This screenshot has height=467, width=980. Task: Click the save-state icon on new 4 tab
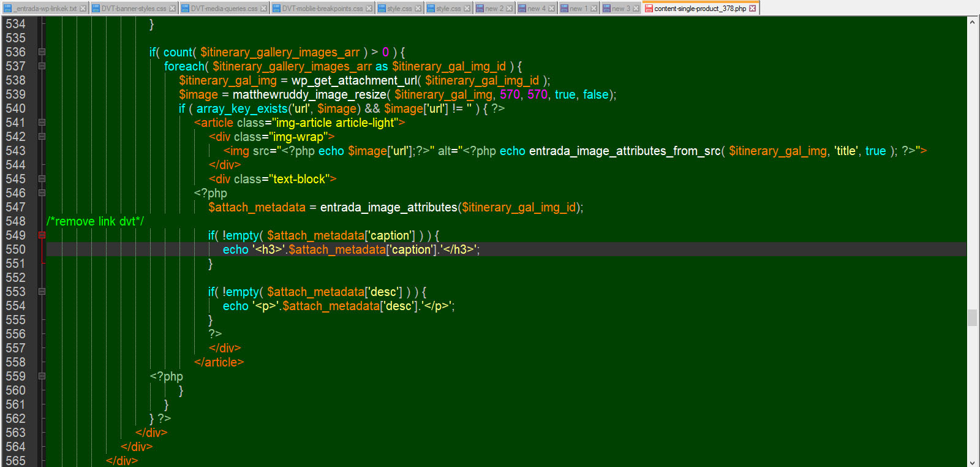(x=522, y=9)
